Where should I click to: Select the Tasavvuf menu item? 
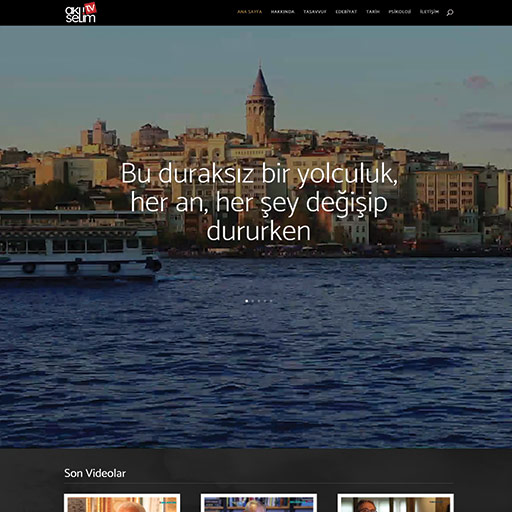[315, 12]
